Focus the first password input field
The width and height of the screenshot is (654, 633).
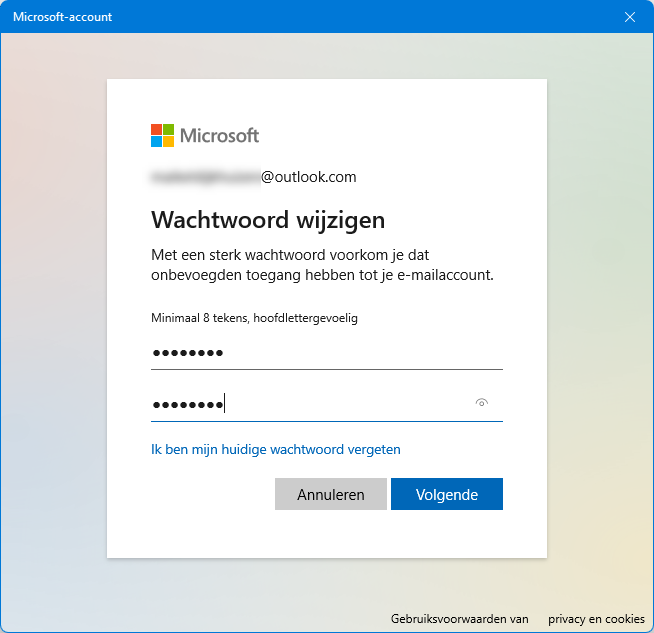(x=327, y=353)
